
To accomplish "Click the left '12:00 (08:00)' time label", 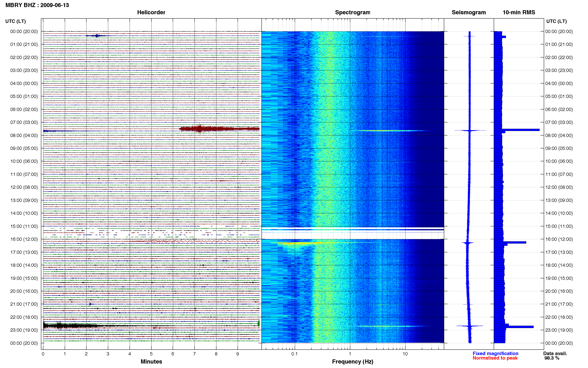I will (24, 187).
